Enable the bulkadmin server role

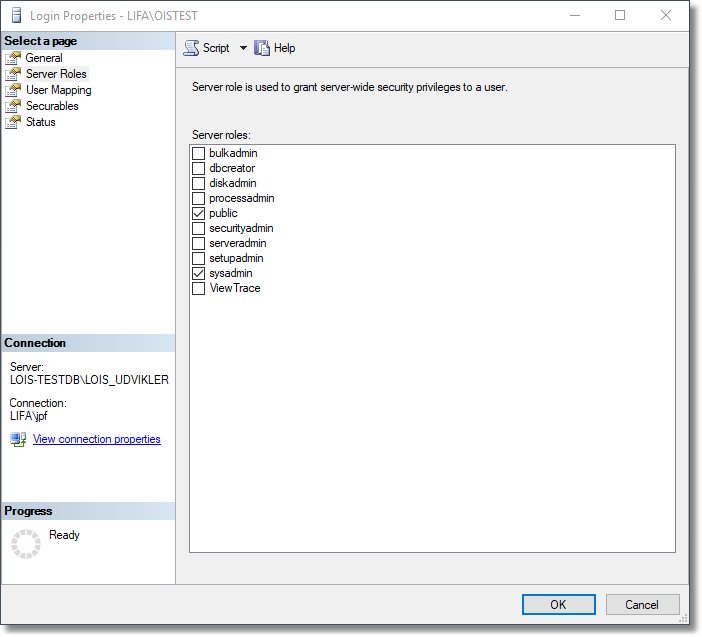(199, 154)
